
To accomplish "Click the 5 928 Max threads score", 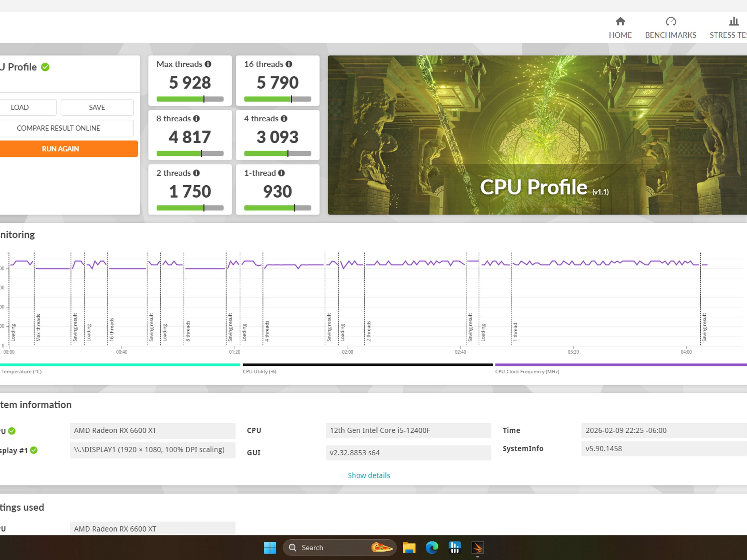I will 190,82.
